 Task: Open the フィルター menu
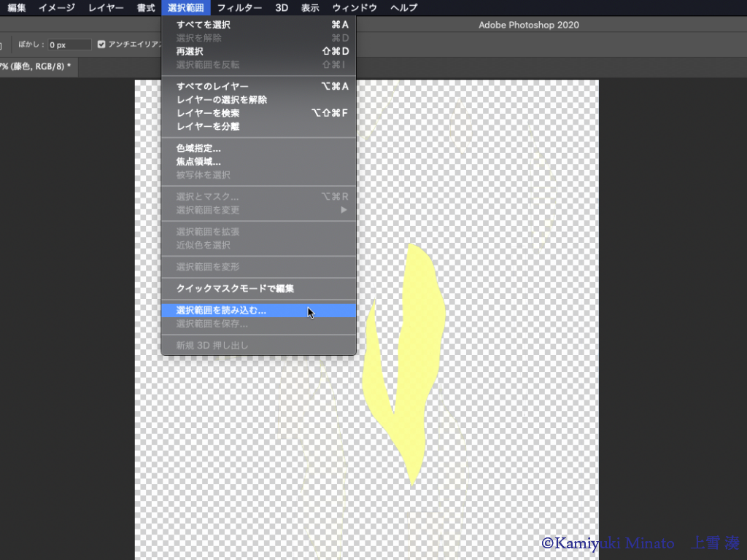[x=239, y=8]
